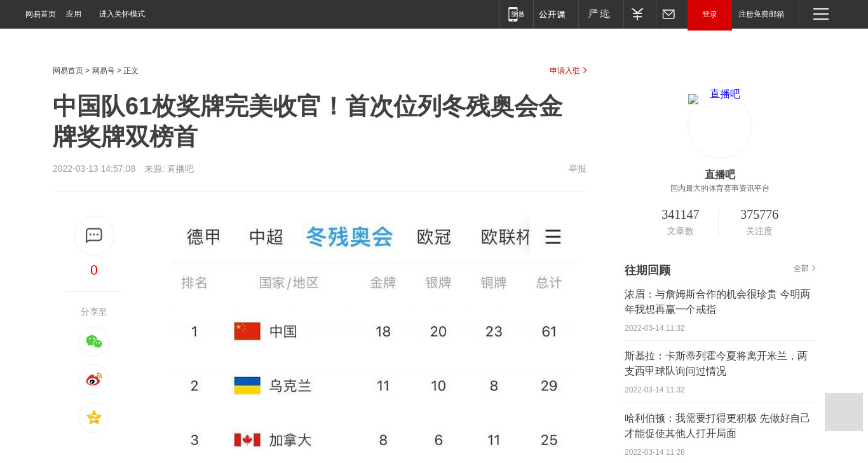Click the article count 341147
The image size is (868, 463).
681,214
